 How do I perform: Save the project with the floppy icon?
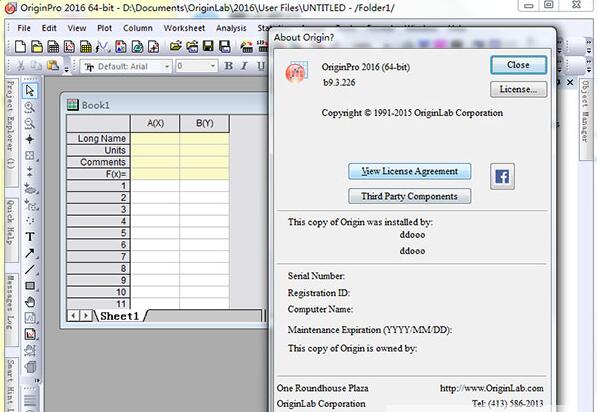[208, 46]
